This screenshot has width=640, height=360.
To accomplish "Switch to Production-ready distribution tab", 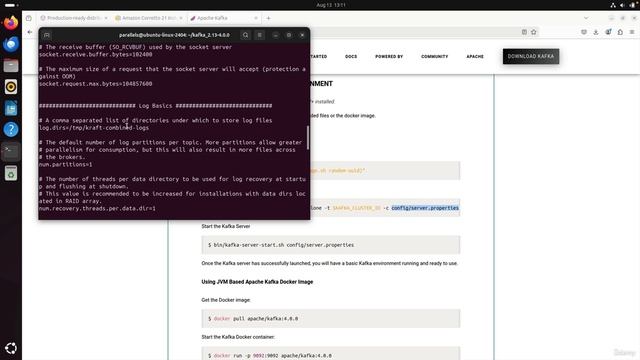I will click(x=73, y=18).
